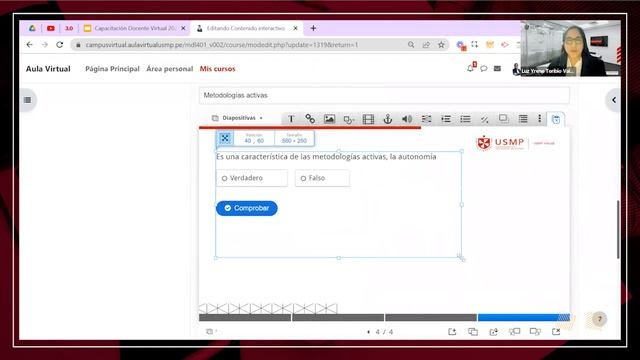Expand the right side block drawer
This screenshot has width=640, height=360.
pyautogui.click(x=613, y=100)
